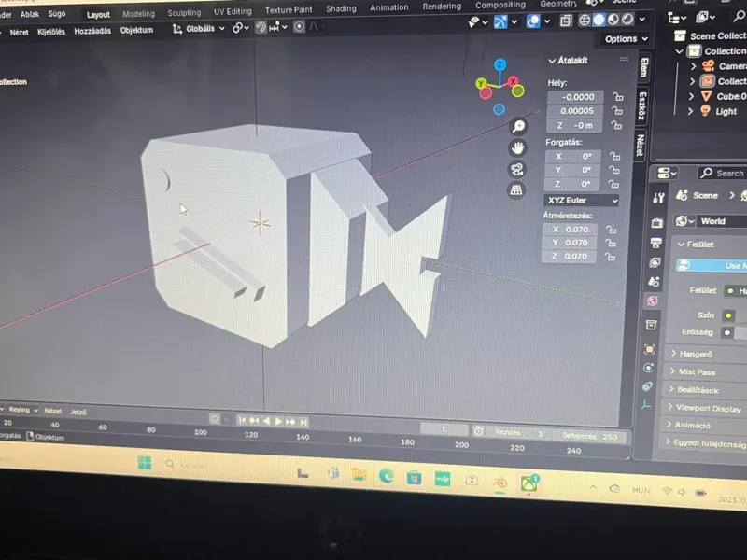This screenshot has height=560, width=747.
Task: Jump to the timeline's last frame
Action: [303, 422]
